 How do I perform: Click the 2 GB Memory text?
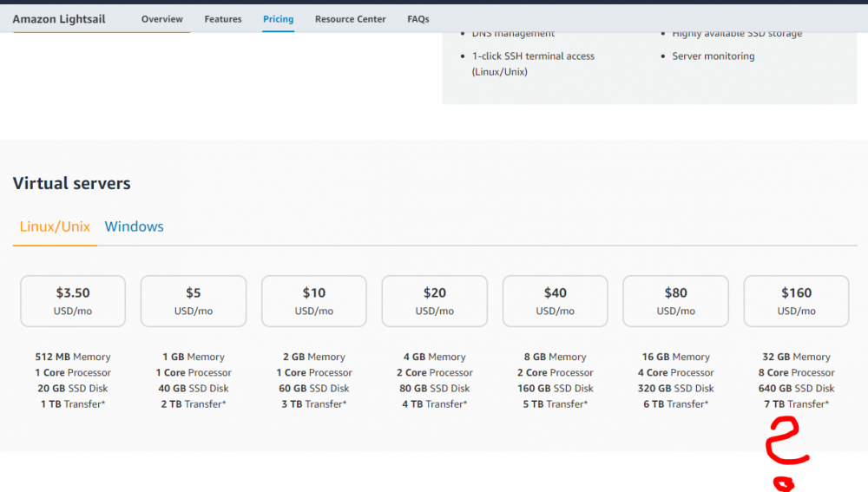click(x=314, y=357)
